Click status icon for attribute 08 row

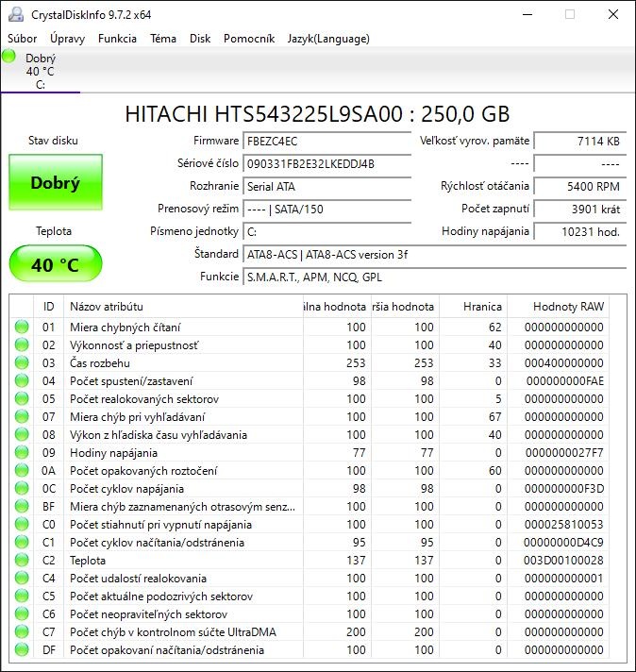click(22, 434)
